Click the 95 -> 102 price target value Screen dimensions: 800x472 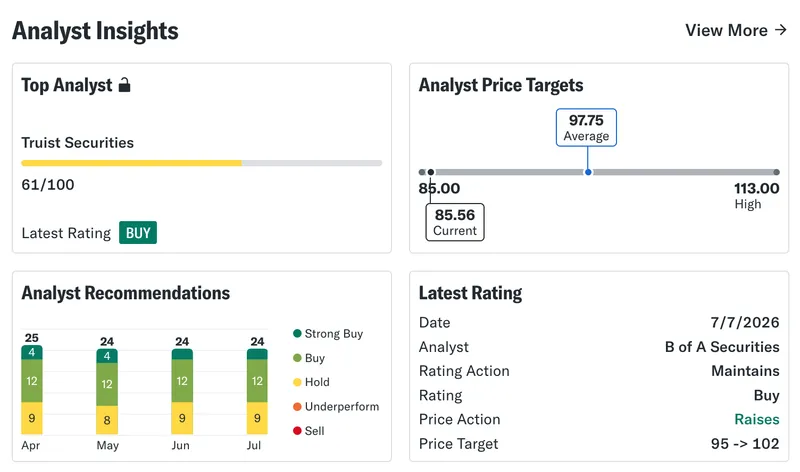tap(745, 444)
